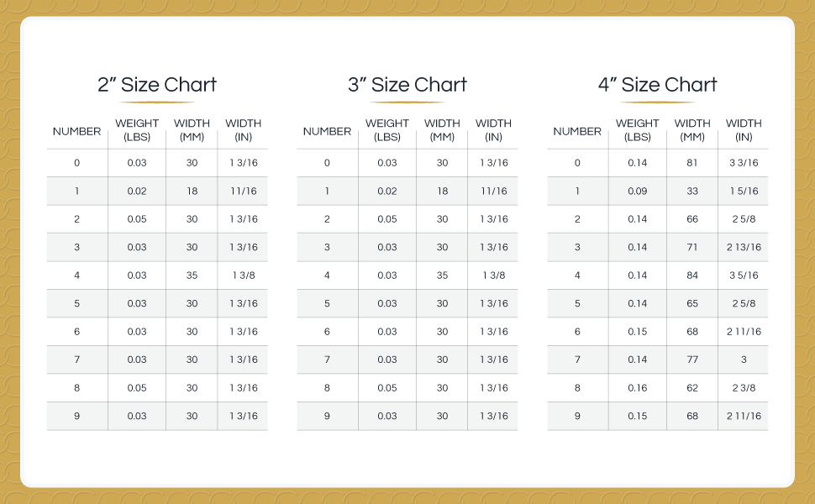Select WEIGHT (LBS) header in 3″ chart
Image resolution: width=815 pixels, height=504 pixels.
387,130
